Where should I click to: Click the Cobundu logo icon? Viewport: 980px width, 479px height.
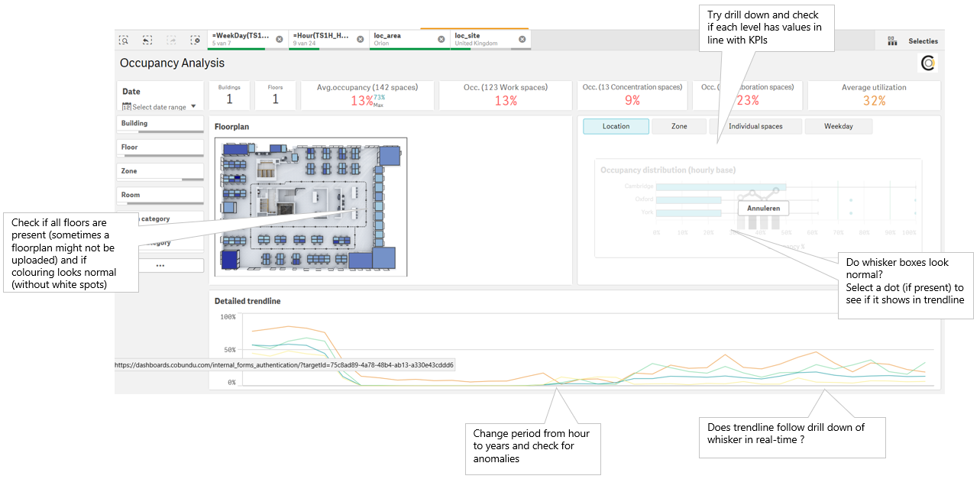[x=928, y=63]
